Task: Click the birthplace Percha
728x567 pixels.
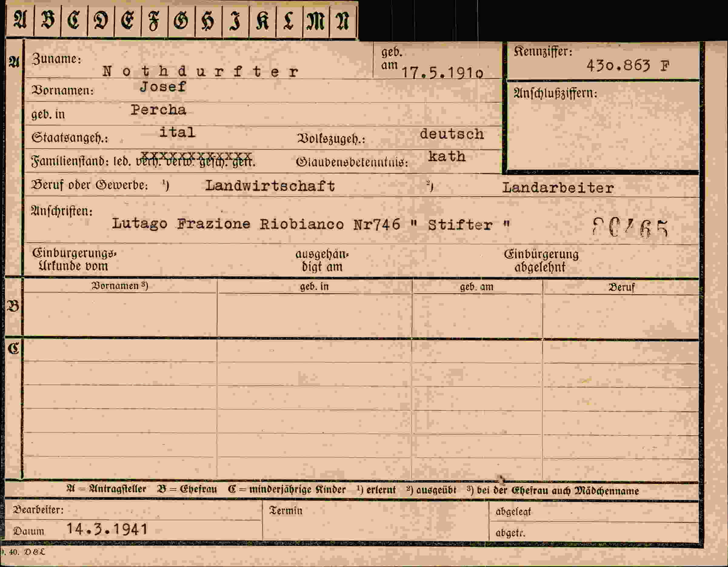Action: 158,110
